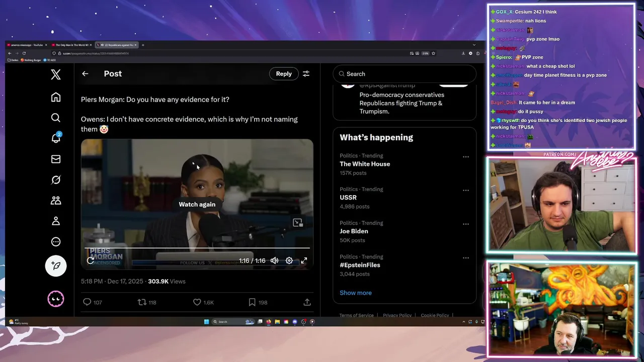The image size is (644, 362).
Task: Click the compose Post feather button
Action: (x=56, y=265)
